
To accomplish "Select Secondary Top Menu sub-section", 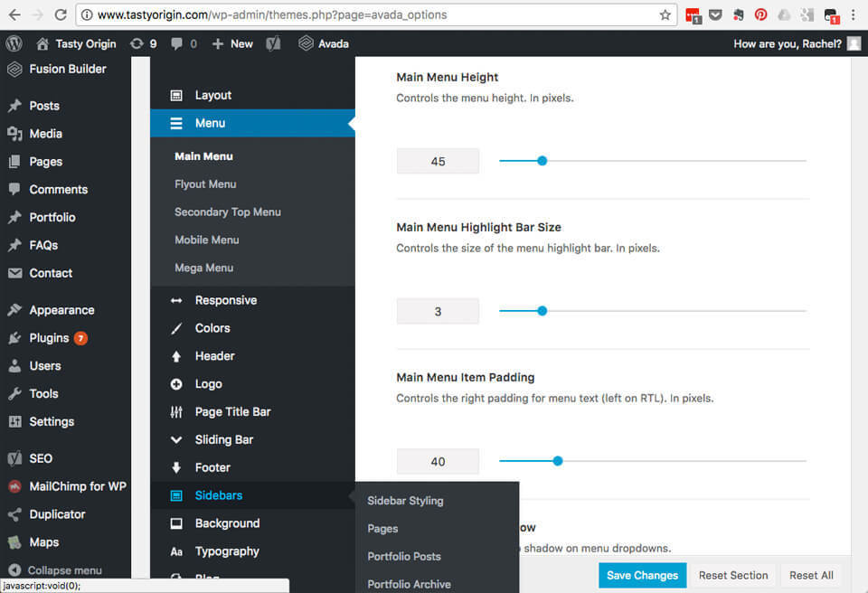I will (228, 212).
